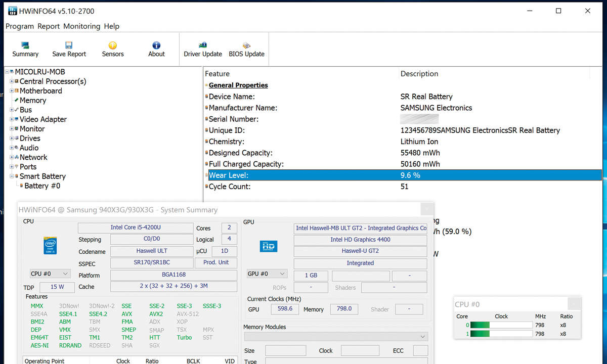This screenshot has width=607, height=364.
Task: Open the GPU #0 selector dropdown
Action: [267, 274]
